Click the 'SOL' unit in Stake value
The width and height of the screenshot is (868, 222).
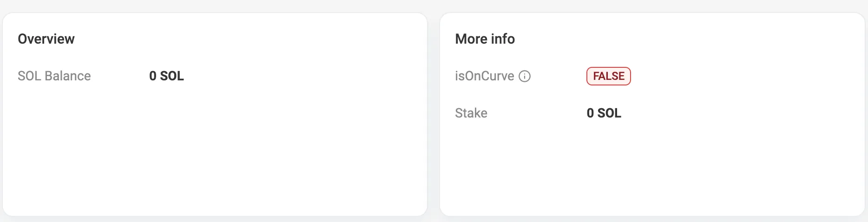[609, 113]
